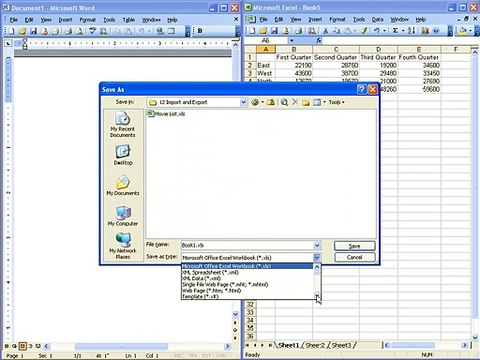Switch to Sheet3 tab in Excel
This screenshot has height=360, width=480.
341,345
